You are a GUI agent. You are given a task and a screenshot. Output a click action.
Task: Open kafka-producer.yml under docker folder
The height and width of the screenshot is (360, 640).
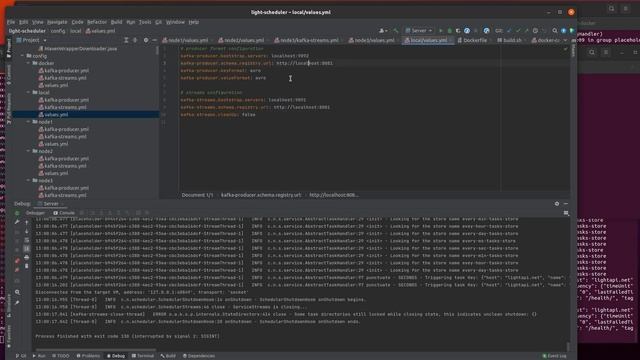click(x=64, y=71)
